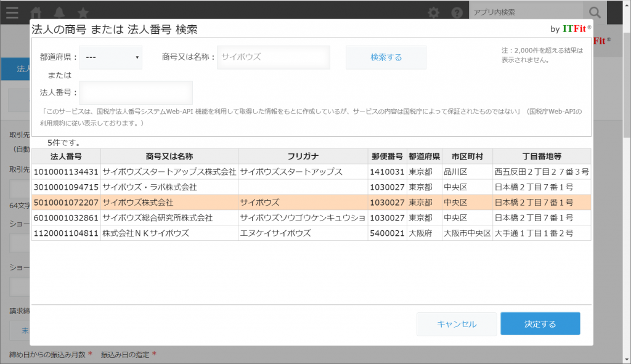Click the 法人番号 column header
Image resolution: width=631 pixels, height=364 pixels.
(x=66, y=156)
